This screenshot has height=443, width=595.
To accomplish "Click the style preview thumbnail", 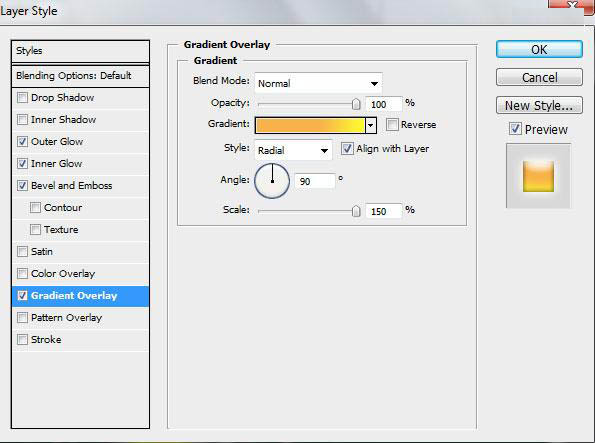I will 538,176.
